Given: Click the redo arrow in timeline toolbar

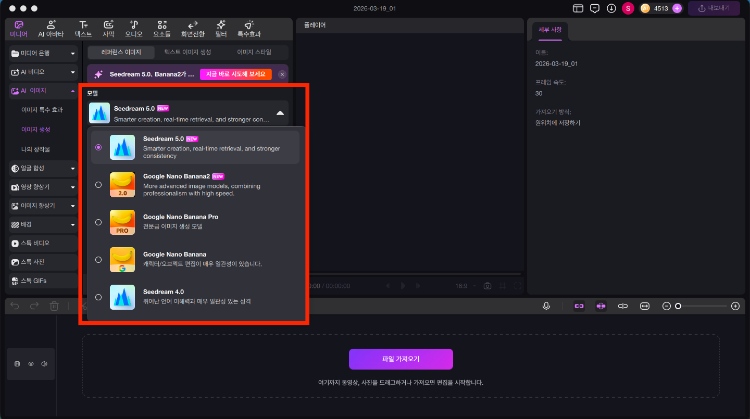Looking at the screenshot, I should coord(34,306).
